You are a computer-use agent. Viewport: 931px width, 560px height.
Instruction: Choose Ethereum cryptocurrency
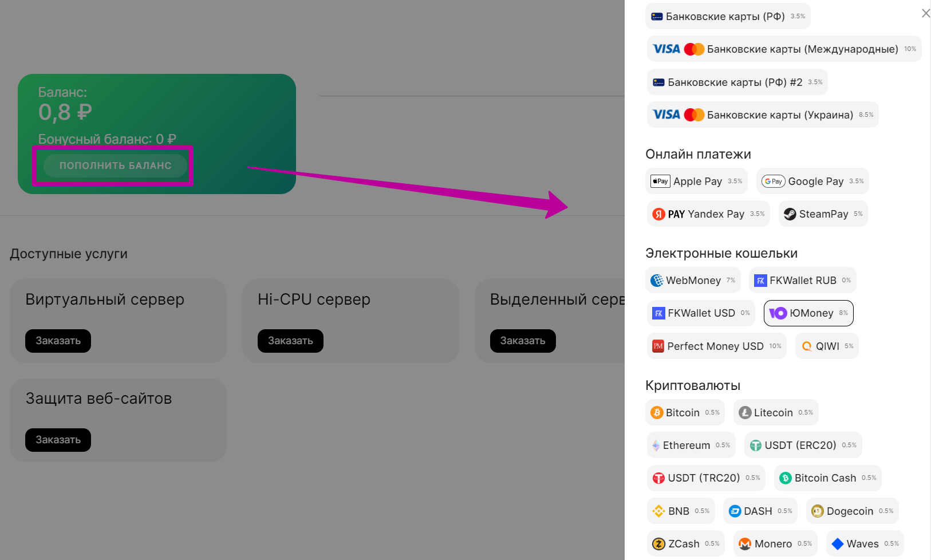(691, 445)
